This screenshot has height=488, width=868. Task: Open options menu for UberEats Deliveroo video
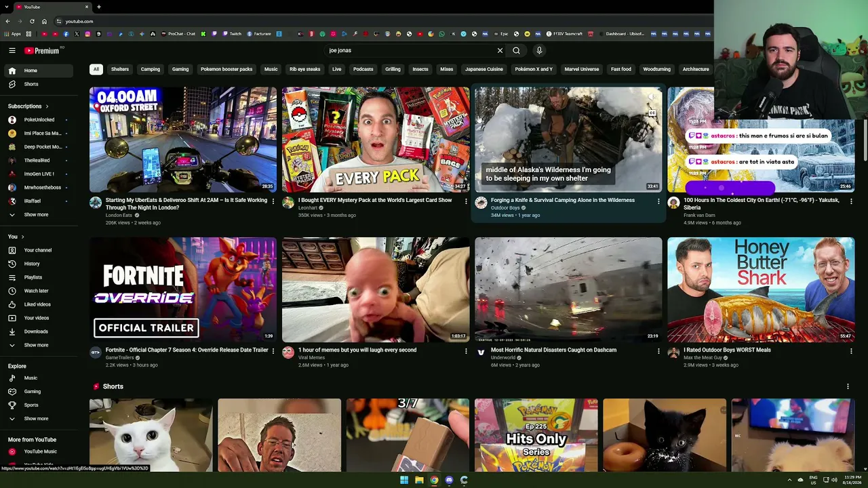tap(273, 201)
